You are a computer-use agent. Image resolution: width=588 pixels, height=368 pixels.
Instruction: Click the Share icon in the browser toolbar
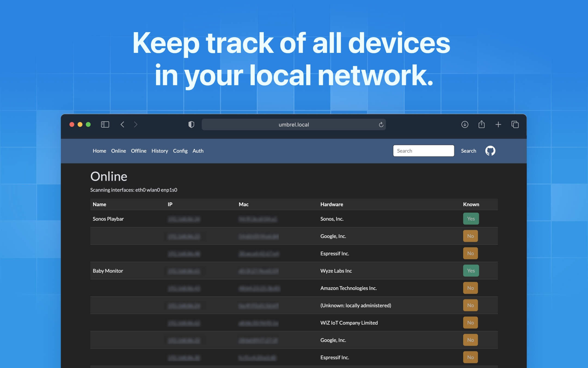(x=482, y=124)
